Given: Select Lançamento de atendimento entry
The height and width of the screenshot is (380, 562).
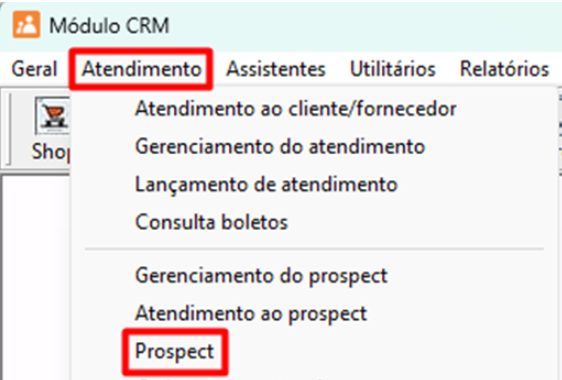Looking at the screenshot, I should tap(266, 185).
